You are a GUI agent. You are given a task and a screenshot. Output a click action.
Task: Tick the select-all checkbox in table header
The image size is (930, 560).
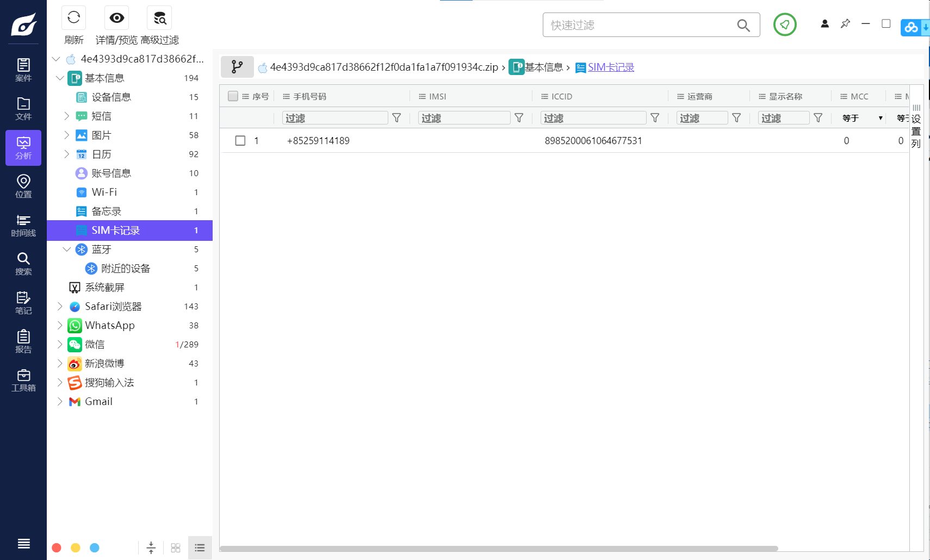tap(233, 96)
